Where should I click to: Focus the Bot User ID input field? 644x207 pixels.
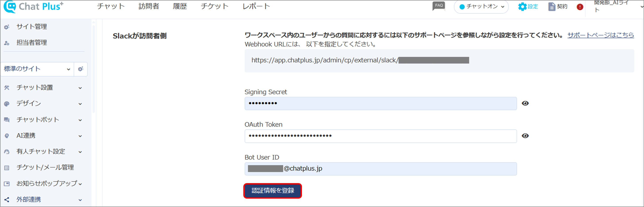[x=381, y=169]
